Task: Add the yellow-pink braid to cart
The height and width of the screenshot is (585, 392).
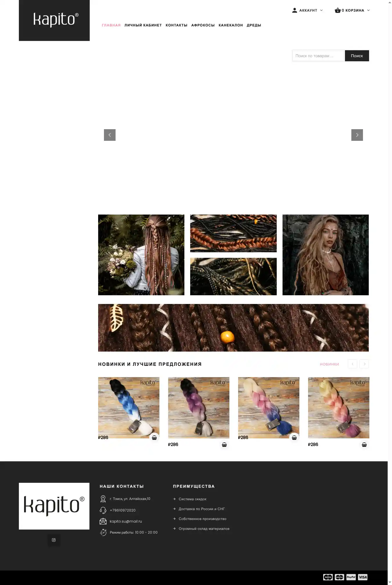Action: point(364,444)
